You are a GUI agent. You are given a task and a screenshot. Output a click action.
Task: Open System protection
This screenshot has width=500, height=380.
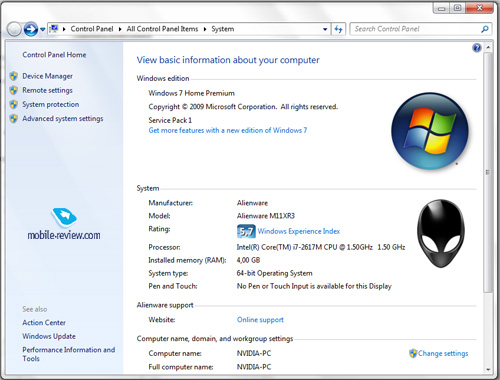(51, 104)
